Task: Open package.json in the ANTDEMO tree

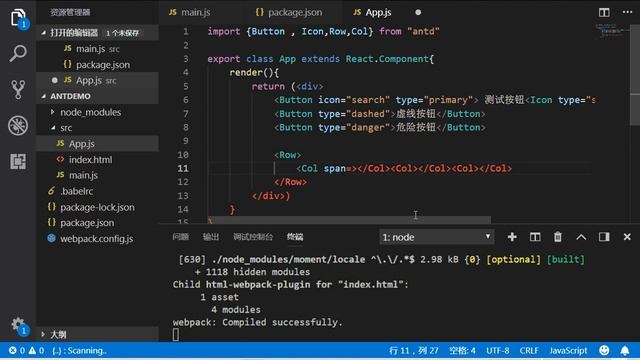Action: (98, 223)
